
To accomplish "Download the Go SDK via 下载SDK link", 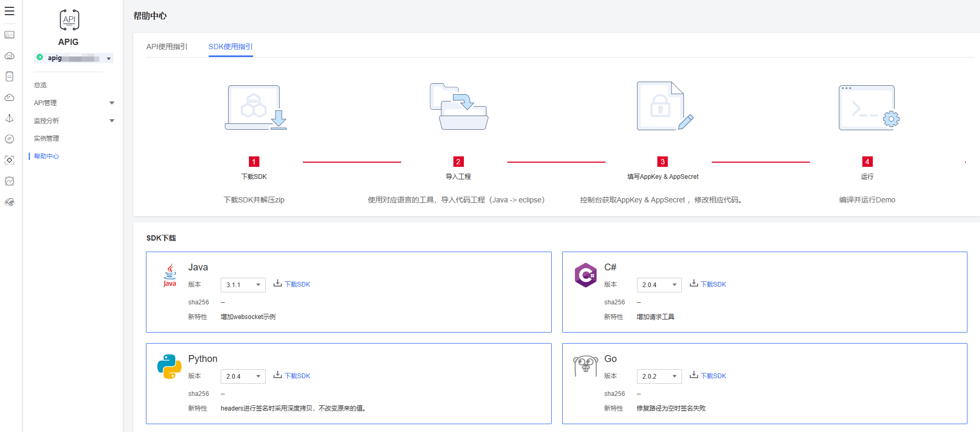I will tap(713, 376).
